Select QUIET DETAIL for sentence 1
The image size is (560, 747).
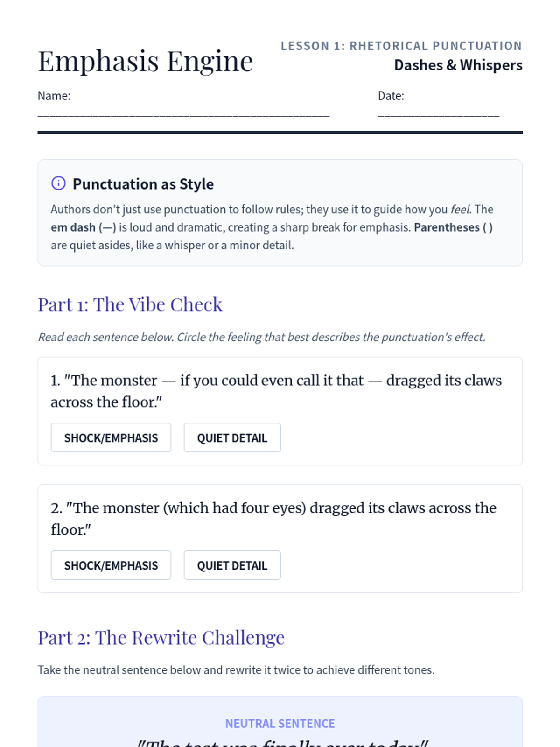pos(232,437)
